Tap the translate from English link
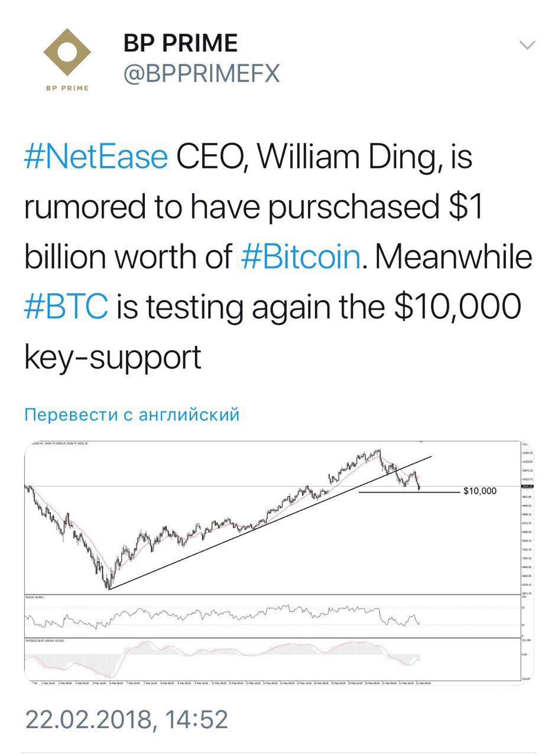Viewport: 558px width, 756px height. pyautogui.click(x=132, y=415)
